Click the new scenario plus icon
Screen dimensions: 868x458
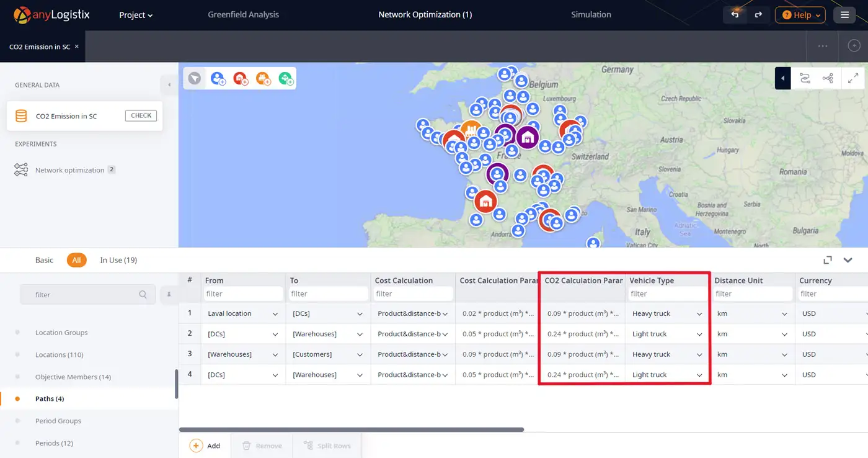coord(854,46)
